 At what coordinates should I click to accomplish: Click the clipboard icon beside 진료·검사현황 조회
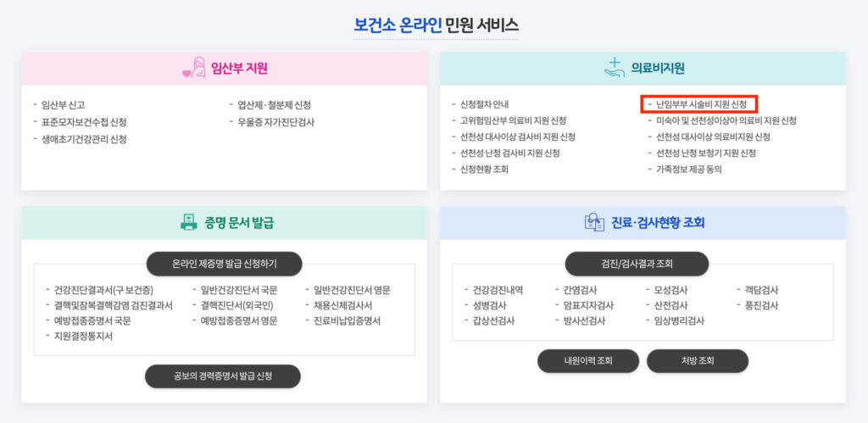point(593,223)
